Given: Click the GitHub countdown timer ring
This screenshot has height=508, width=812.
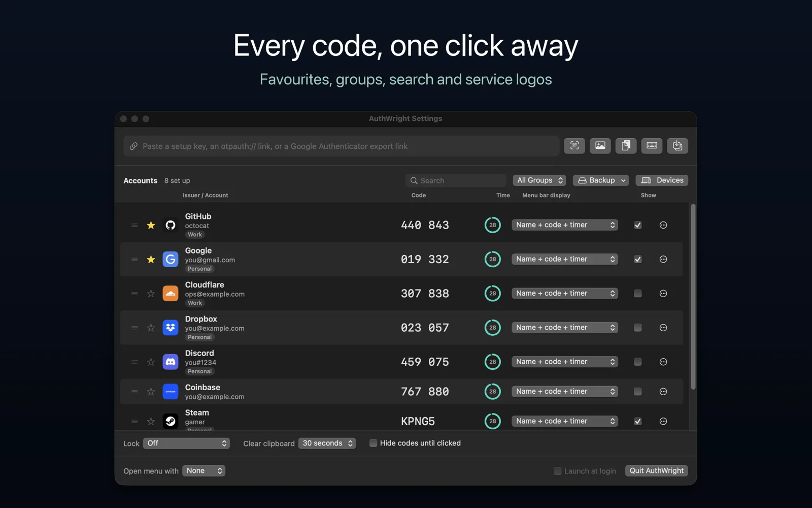Looking at the screenshot, I should click(x=492, y=225).
